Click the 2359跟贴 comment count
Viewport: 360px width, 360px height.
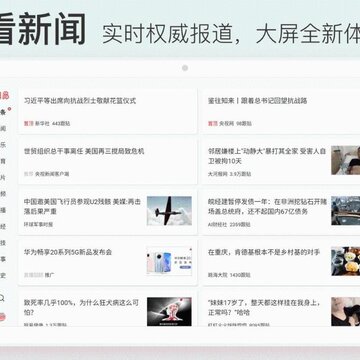click(x=240, y=225)
